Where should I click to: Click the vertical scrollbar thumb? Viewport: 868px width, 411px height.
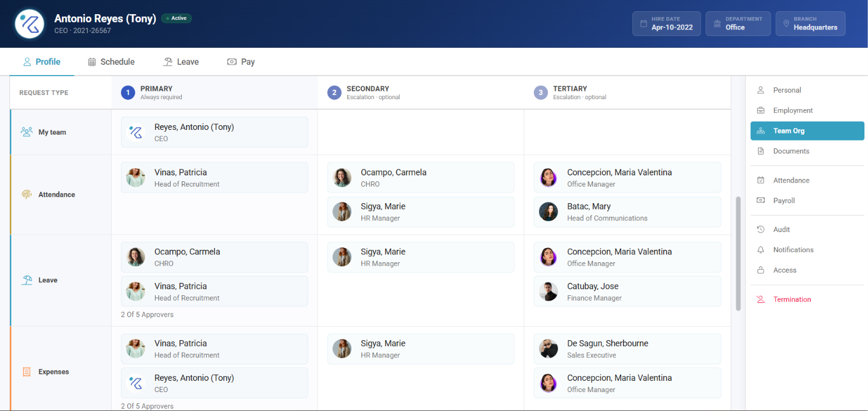pyautogui.click(x=738, y=254)
